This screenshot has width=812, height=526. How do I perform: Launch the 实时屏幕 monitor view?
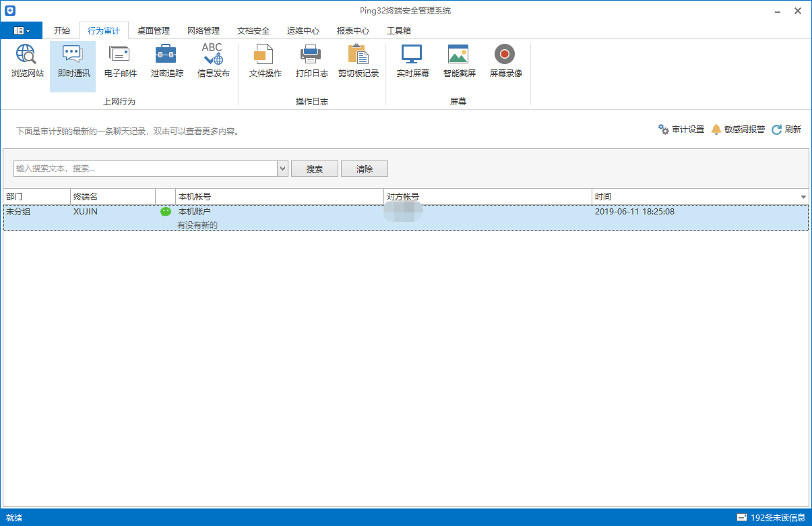[x=412, y=61]
